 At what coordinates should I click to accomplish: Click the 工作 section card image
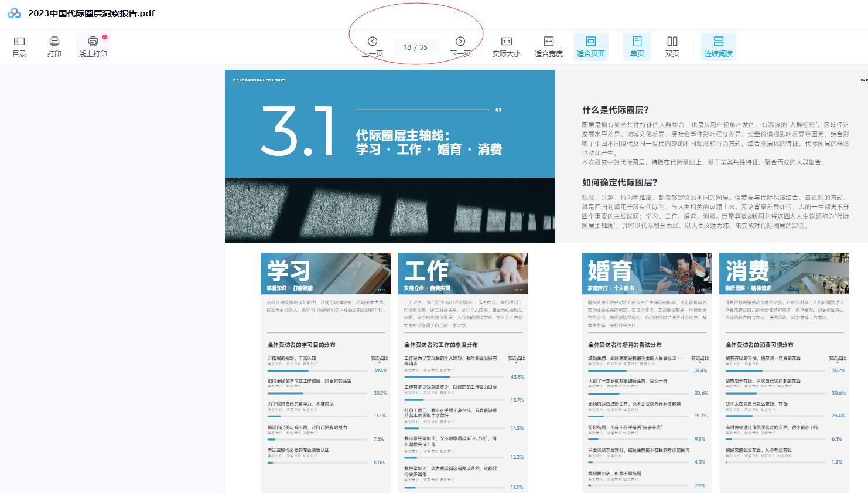tap(463, 273)
